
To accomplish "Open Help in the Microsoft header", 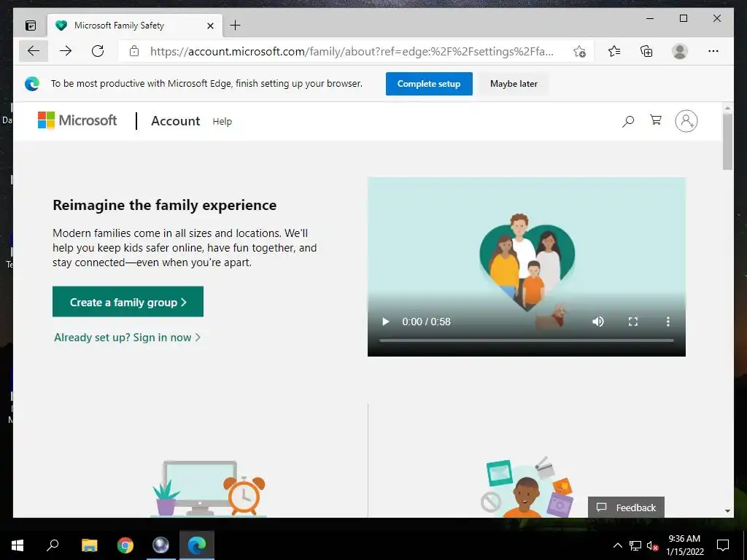I will (222, 122).
